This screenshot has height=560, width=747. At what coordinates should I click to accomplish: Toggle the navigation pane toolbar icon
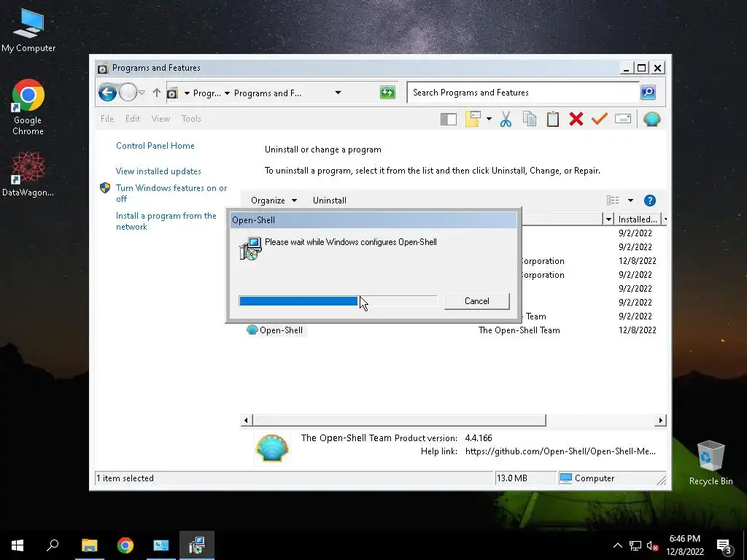pos(449,119)
